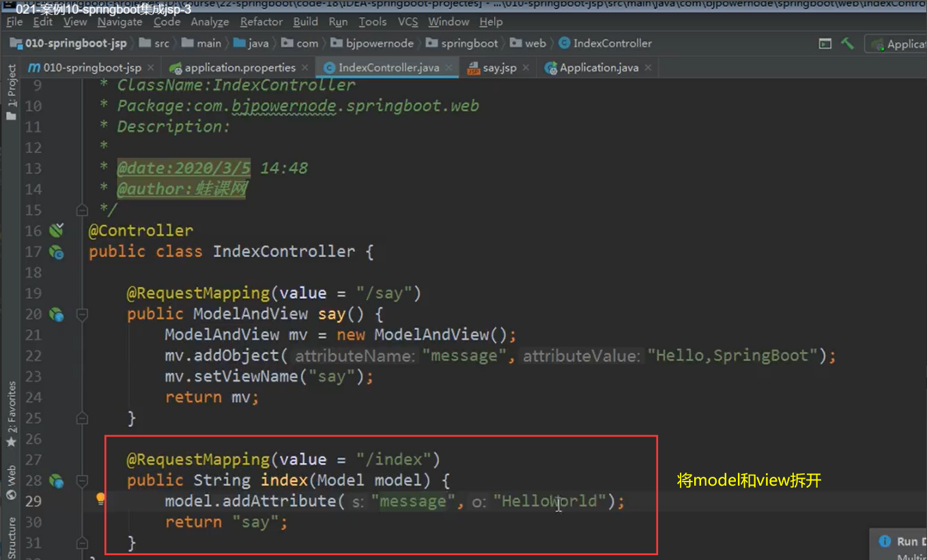Open the Window menu

pos(448,22)
